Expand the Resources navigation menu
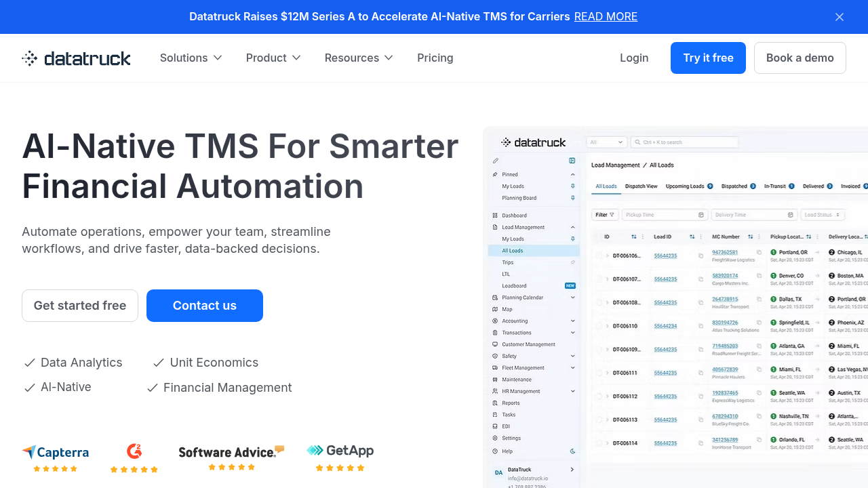Screen dimensions: 868x488 pyautogui.click(x=359, y=58)
